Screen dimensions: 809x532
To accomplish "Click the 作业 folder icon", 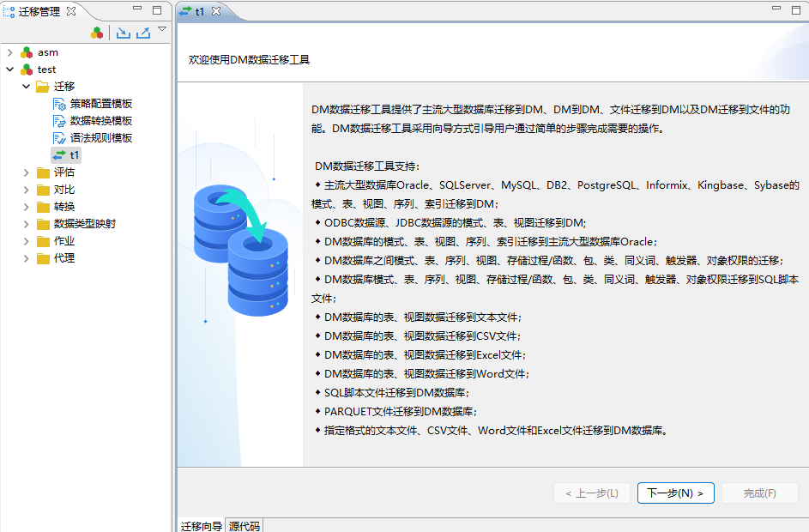I will pos(42,240).
